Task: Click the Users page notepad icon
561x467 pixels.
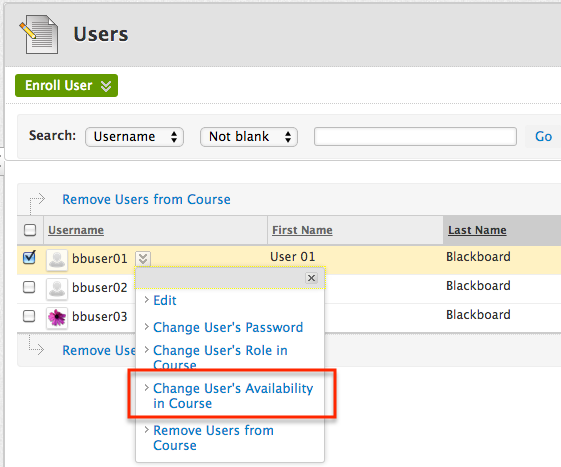Action: pos(39,34)
